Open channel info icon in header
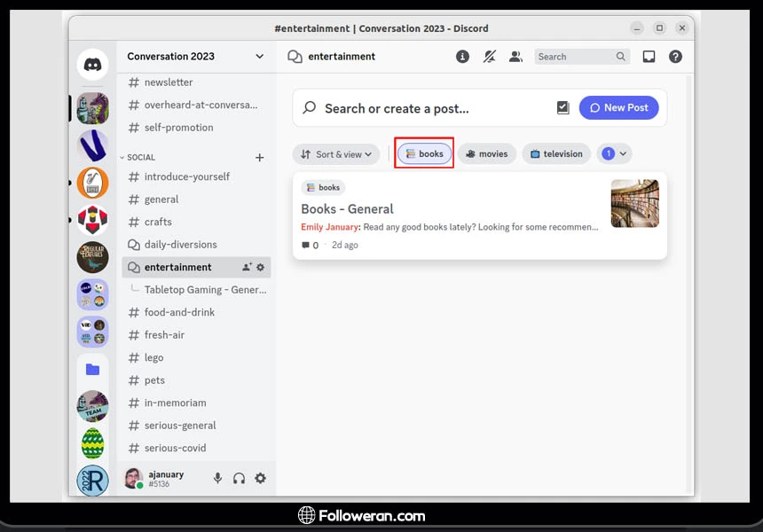The height and width of the screenshot is (532, 763). coord(462,57)
